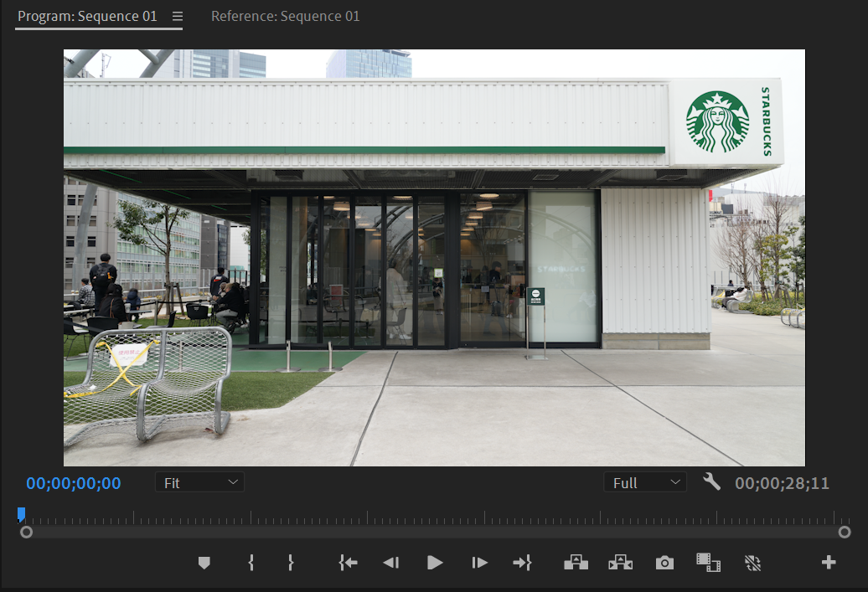Switch to Program: Sequence 01 tab

click(x=87, y=17)
